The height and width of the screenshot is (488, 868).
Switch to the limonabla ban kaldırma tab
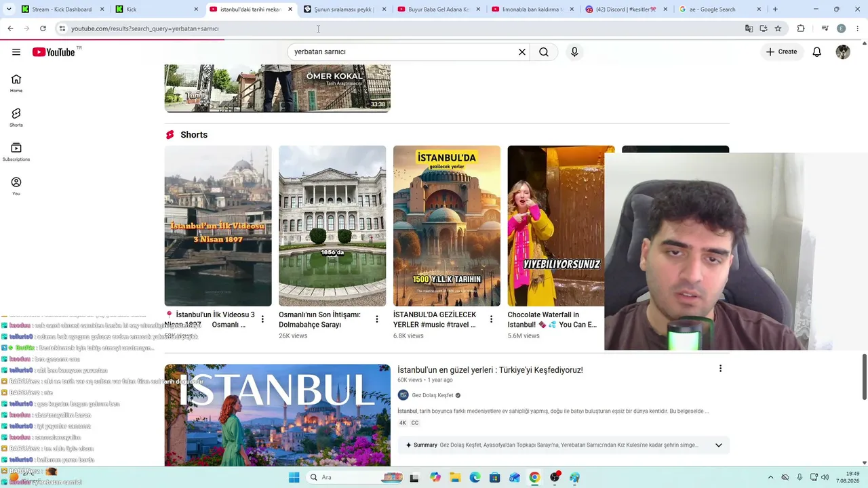[x=532, y=9]
